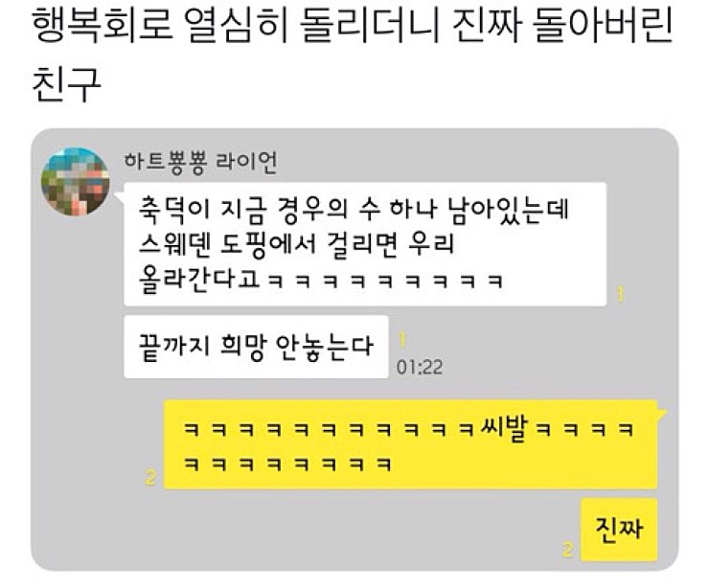Tap the sender name 하트뿅뿅 라이언
This screenshot has width=709, height=588.
201,162
